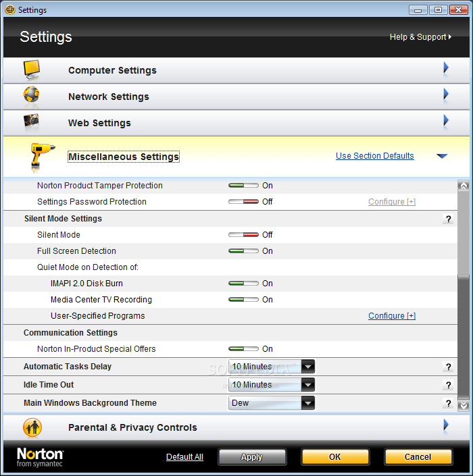
Task: Click the Parental & Privacy Controls icon
Action: [32, 427]
